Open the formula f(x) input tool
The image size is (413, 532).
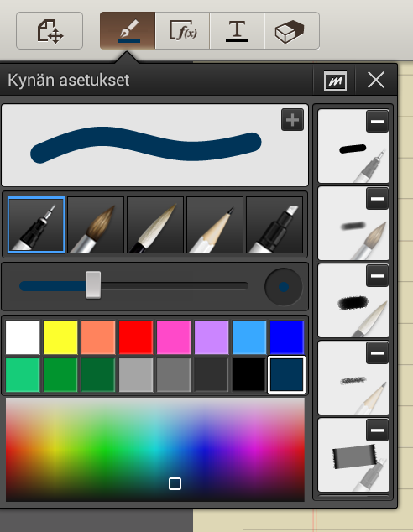pos(182,31)
